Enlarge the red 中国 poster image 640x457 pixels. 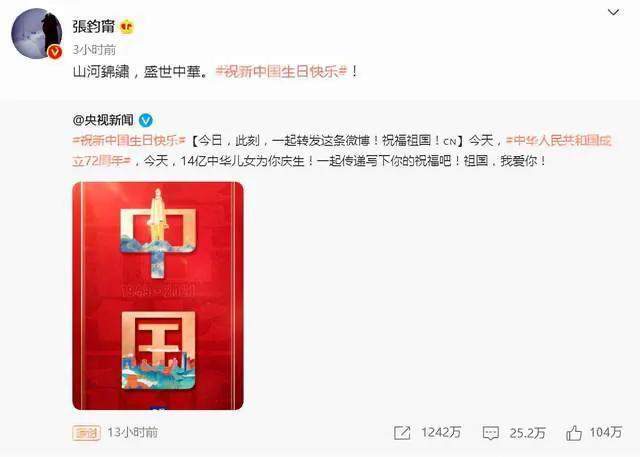click(x=158, y=296)
